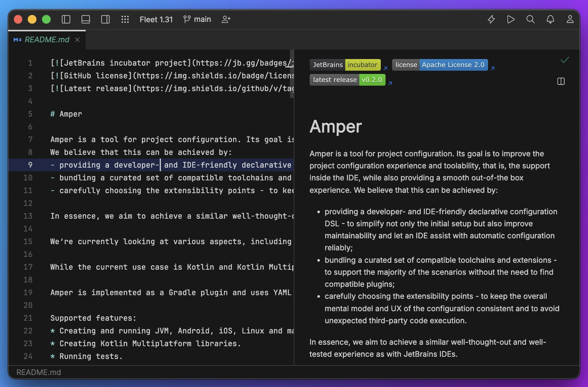This screenshot has width=588, height=387.
Task: Toggle the bottom panel
Action: pyautogui.click(x=86, y=19)
